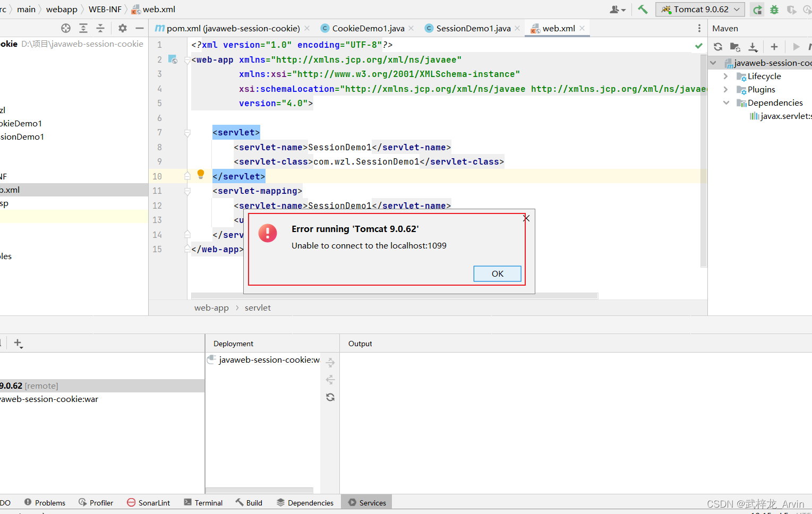Image resolution: width=812 pixels, height=514 pixels.
Task: Select the 9.0.62 [remote] server row
Action: point(102,385)
